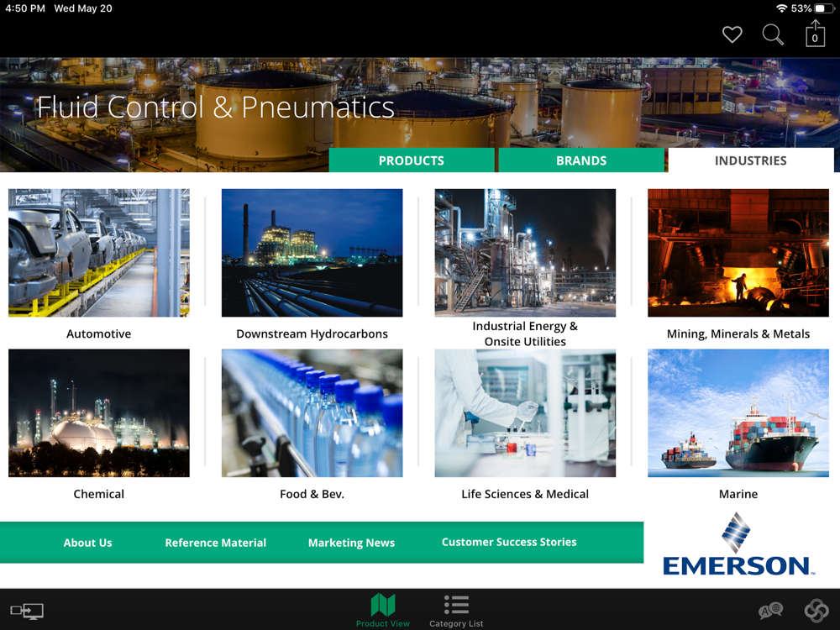Viewport: 840px width, 630px height.
Task: Open Customer Success Stories
Action: (509, 542)
